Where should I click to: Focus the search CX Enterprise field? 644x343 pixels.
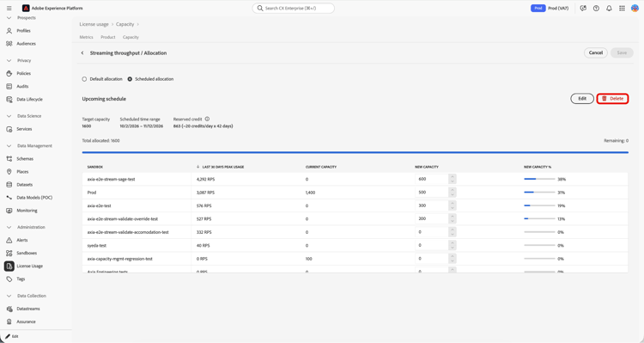pyautogui.click(x=294, y=9)
